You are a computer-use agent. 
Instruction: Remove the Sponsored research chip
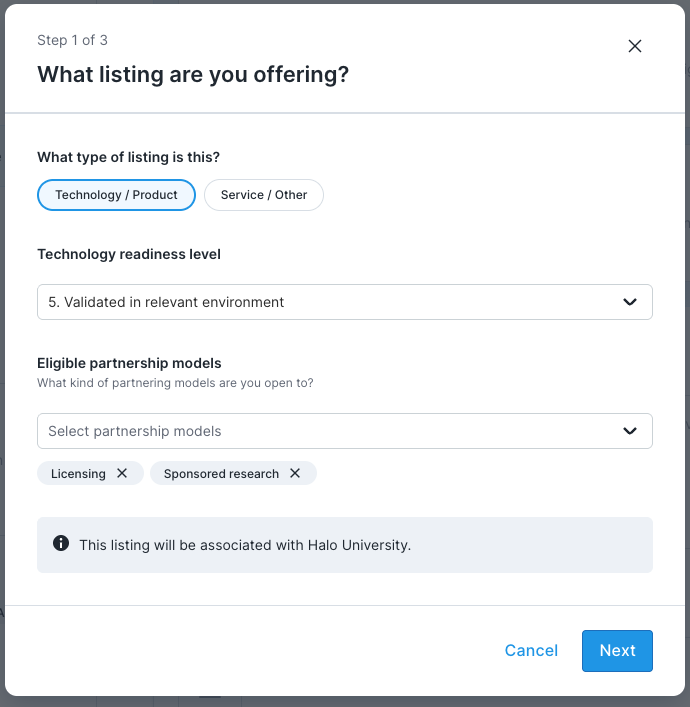[x=295, y=473]
